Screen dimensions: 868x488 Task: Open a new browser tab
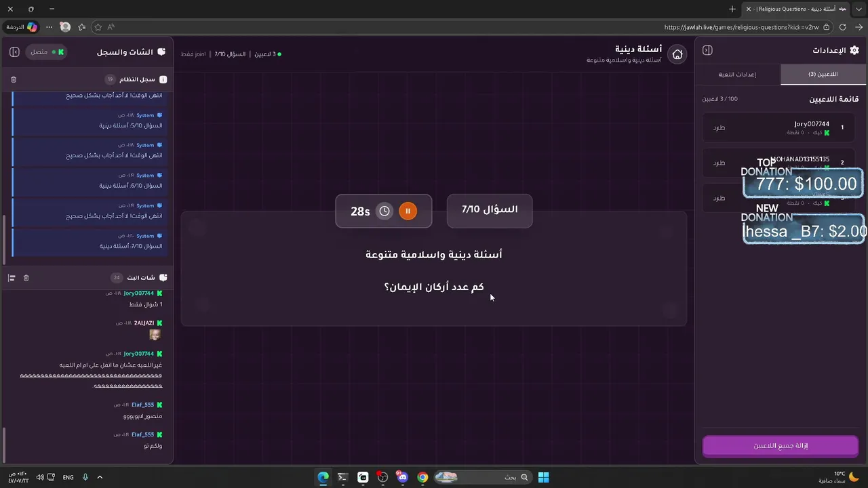click(732, 9)
